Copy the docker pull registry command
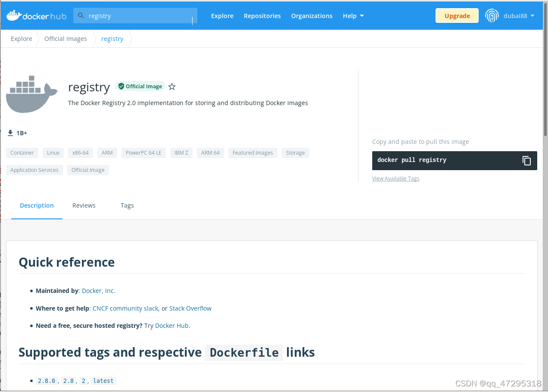The width and height of the screenshot is (548, 392). pyautogui.click(x=526, y=161)
